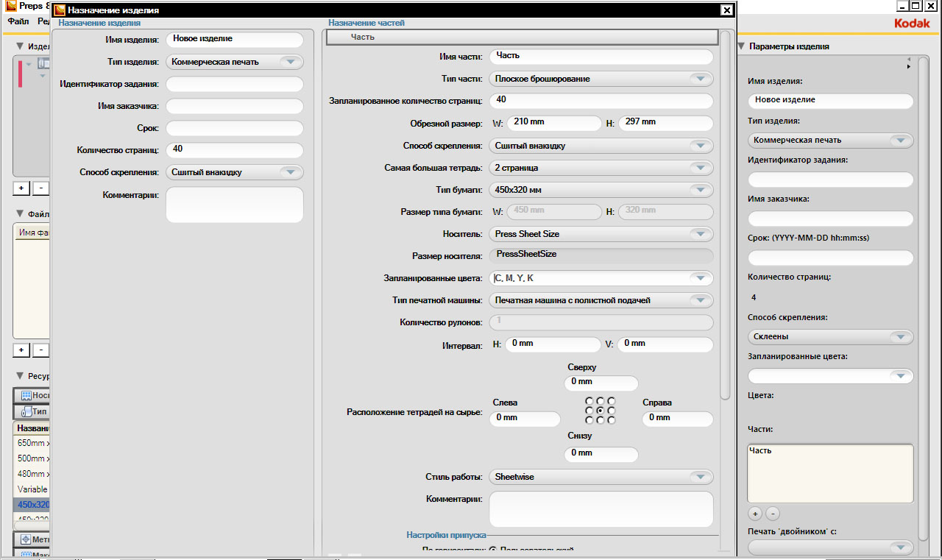Click the 'Слева' margin field
Screen dimensions: 942x560
coord(527,419)
